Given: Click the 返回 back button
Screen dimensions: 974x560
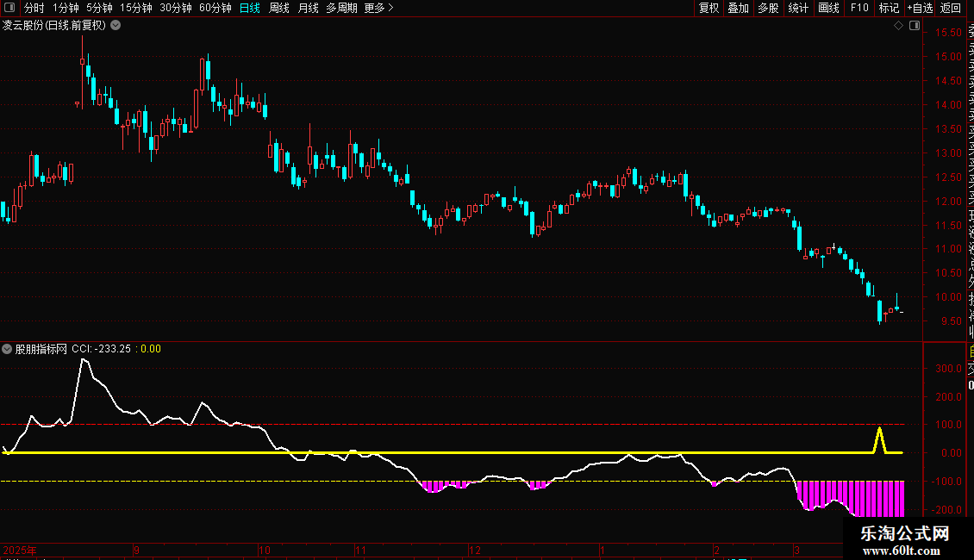Looking at the screenshot, I should tap(951, 8).
